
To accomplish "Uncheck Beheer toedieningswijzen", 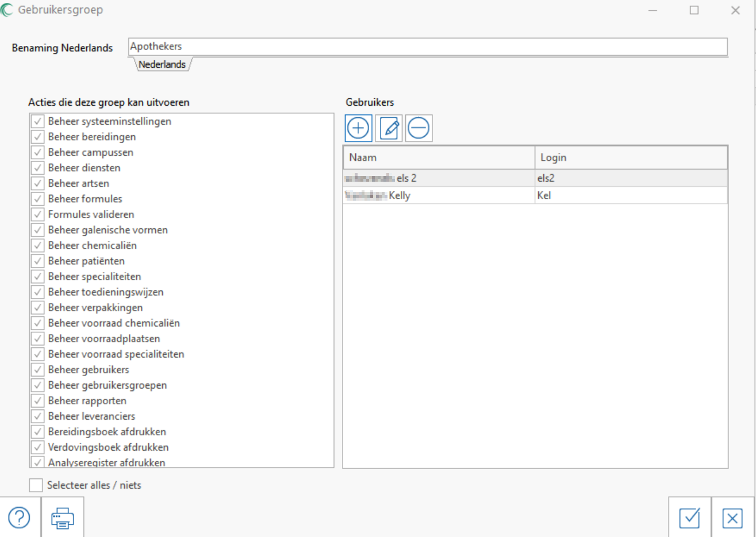I will [38, 292].
